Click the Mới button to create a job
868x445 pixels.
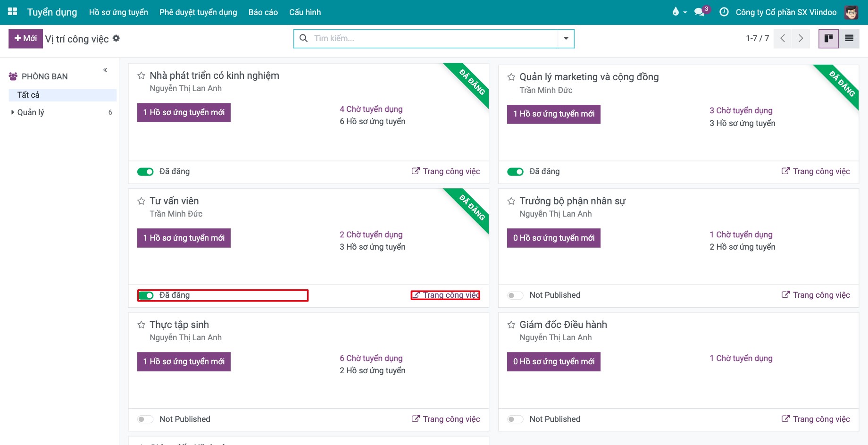(x=25, y=39)
